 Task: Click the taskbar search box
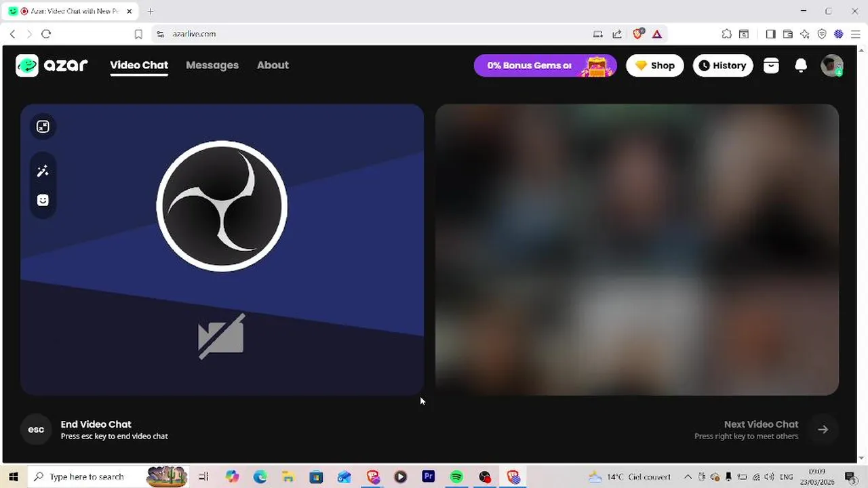click(x=108, y=476)
